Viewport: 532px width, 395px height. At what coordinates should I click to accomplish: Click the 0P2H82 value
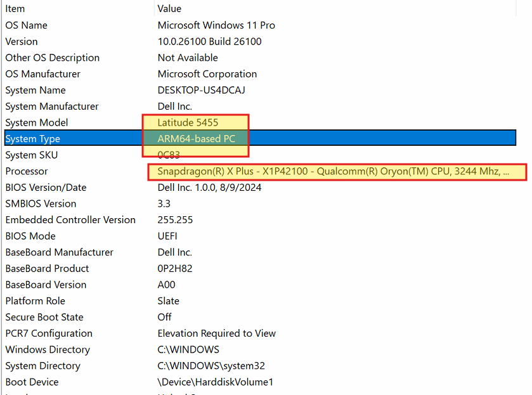175,269
